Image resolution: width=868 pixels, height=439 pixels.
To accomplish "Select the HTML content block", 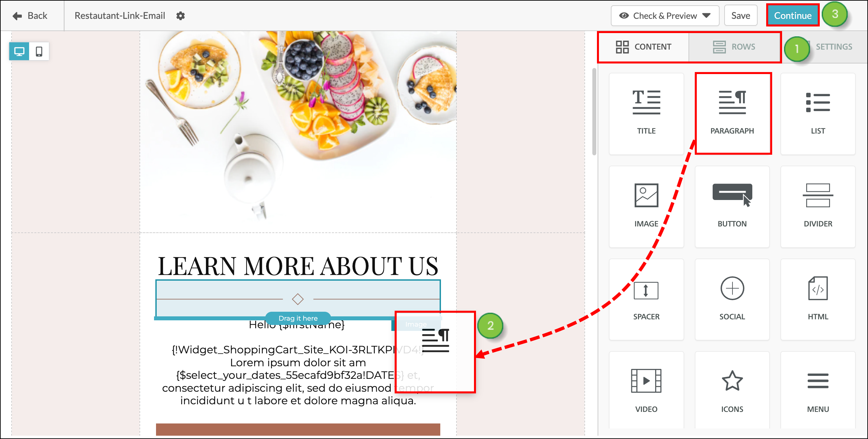I will pyautogui.click(x=818, y=299).
